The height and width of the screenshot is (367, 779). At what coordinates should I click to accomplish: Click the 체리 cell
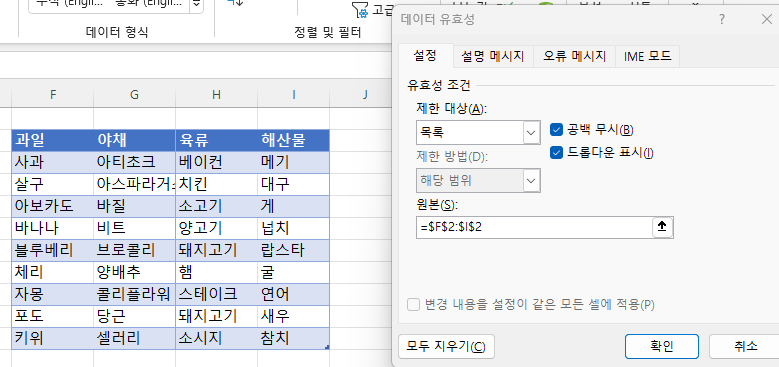point(53,272)
